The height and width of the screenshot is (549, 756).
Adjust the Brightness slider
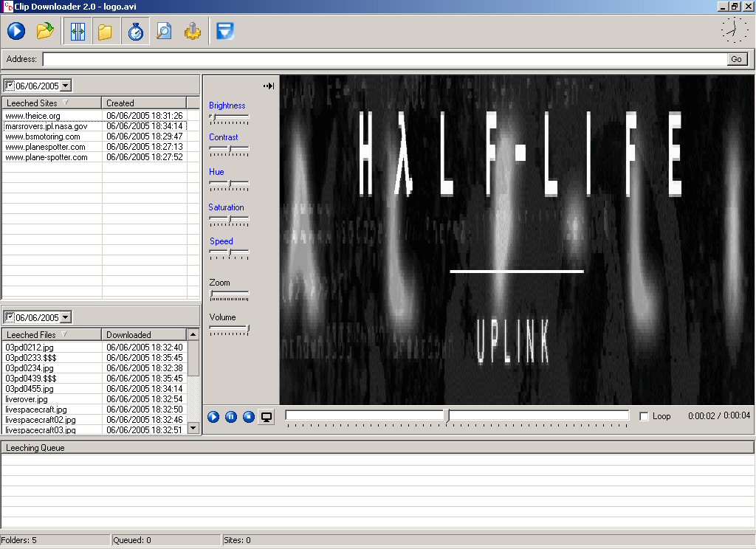coord(229,119)
